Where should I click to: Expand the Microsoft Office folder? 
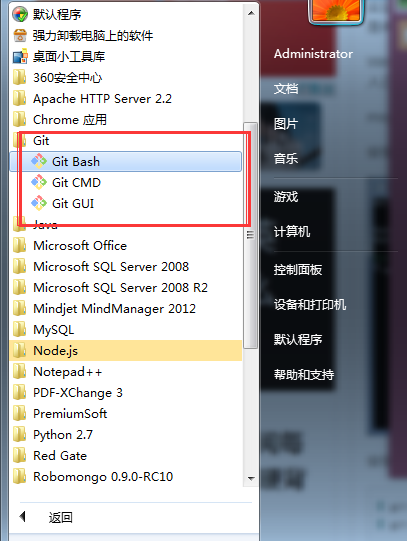point(126,246)
